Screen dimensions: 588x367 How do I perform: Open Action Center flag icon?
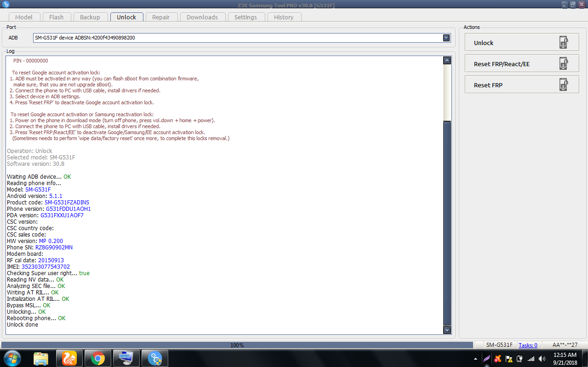[509, 359]
